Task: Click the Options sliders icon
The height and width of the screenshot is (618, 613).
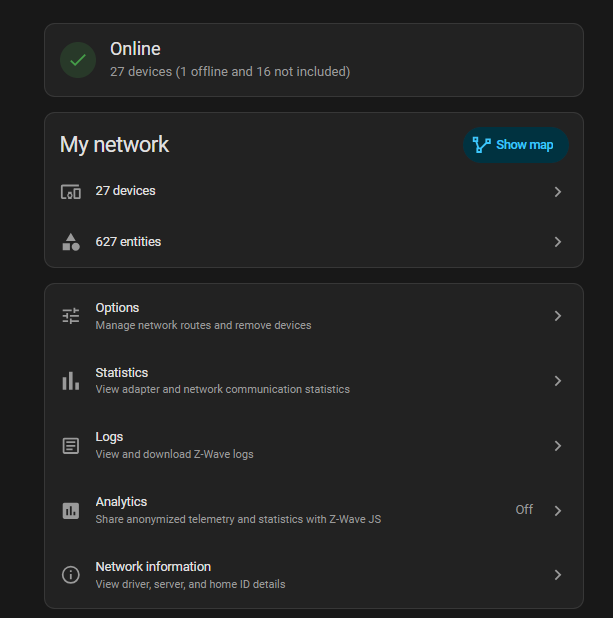Action: coord(70,316)
